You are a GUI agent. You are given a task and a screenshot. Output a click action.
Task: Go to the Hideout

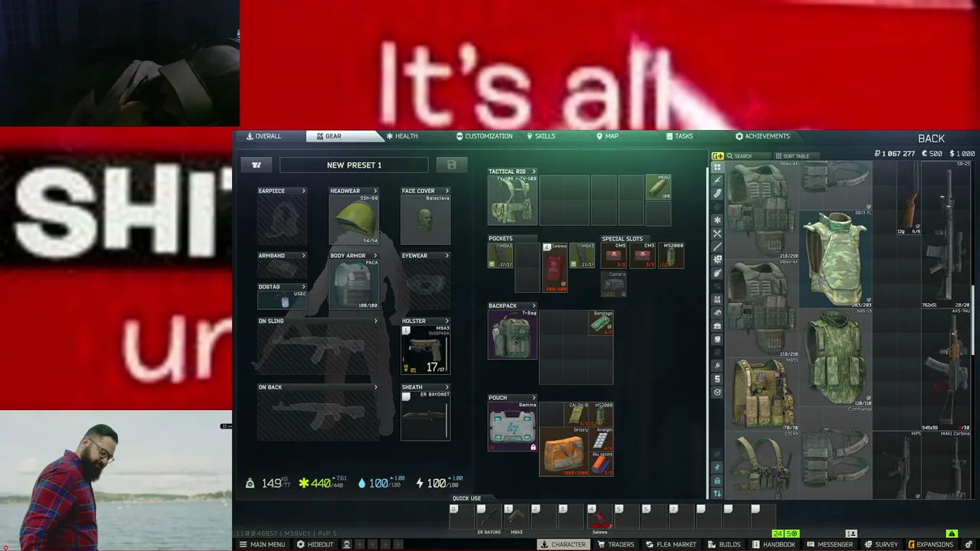[315, 544]
